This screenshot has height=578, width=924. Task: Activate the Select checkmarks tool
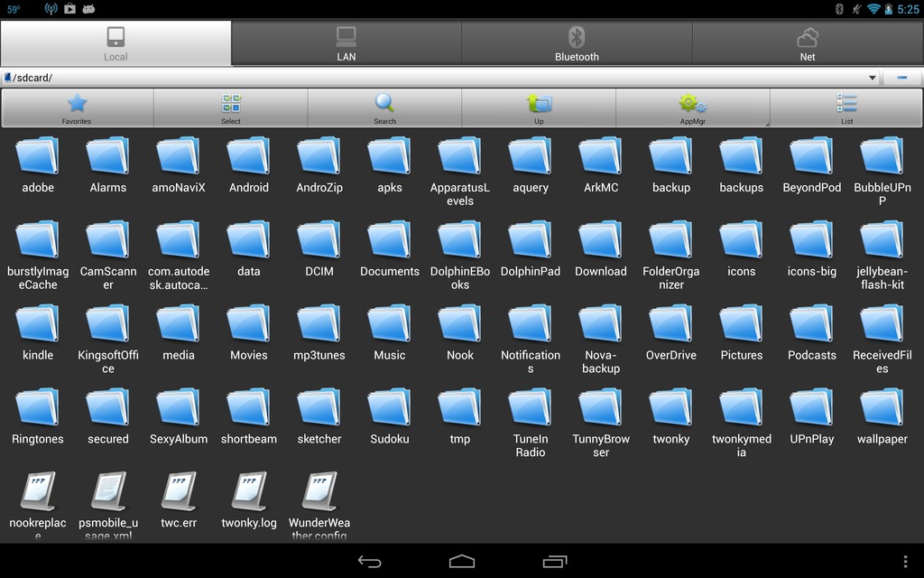231,103
